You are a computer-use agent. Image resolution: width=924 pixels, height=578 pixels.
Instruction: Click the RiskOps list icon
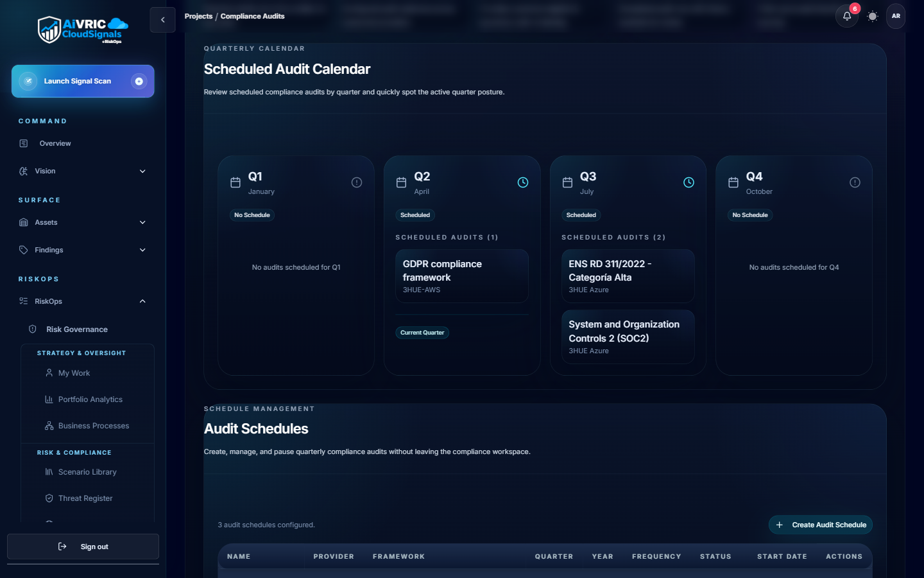pyautogui.click(x=24, y=301)
